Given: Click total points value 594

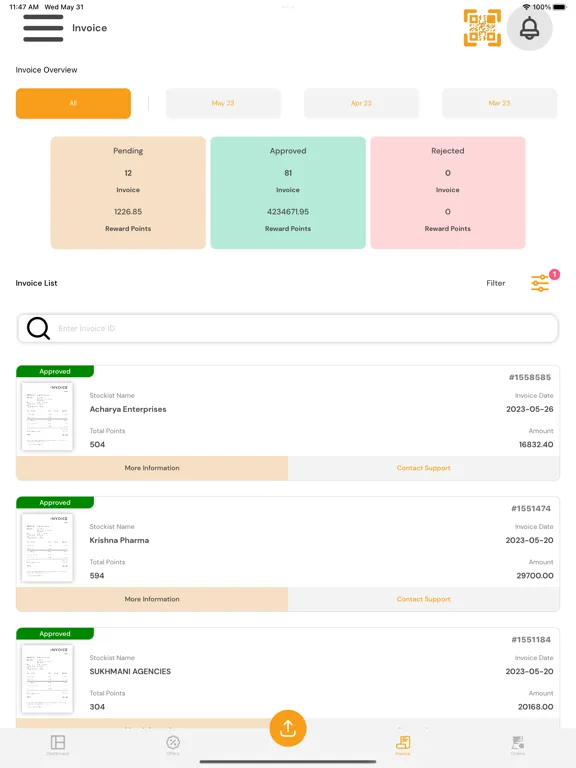Looking at the screenshot, I should [97, 576].
